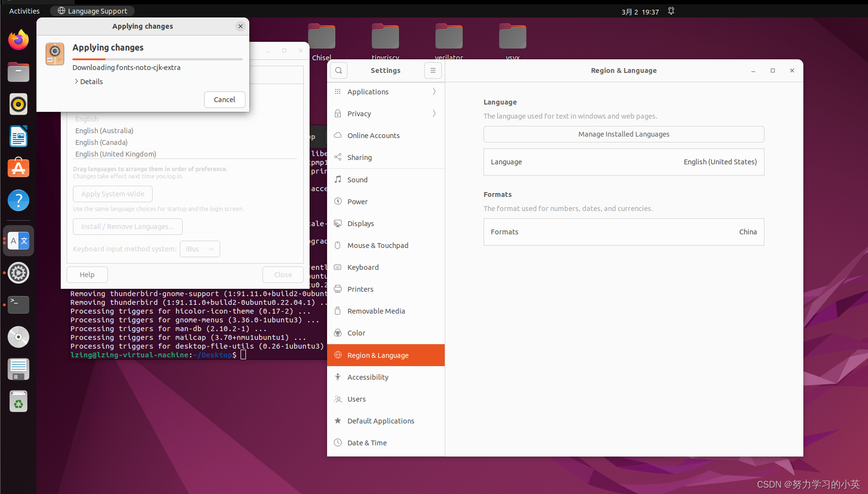The width and height of the screenshot is (868, 494).
Task: Select the Formats row showing China
Action: pyautogui.click(x=624, y=232)
